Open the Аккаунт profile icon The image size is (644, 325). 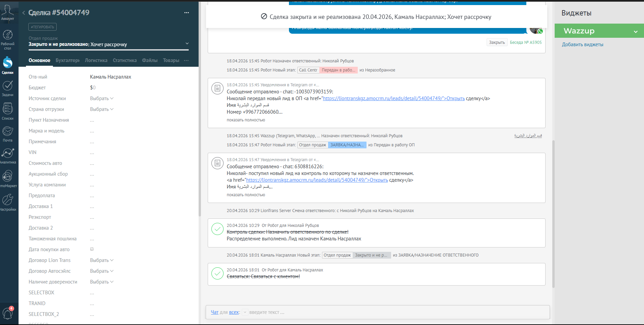[7, 12]
